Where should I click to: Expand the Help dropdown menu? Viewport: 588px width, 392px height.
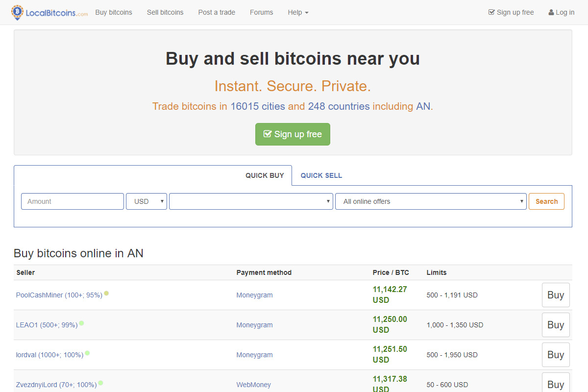[x=298, y=12]
